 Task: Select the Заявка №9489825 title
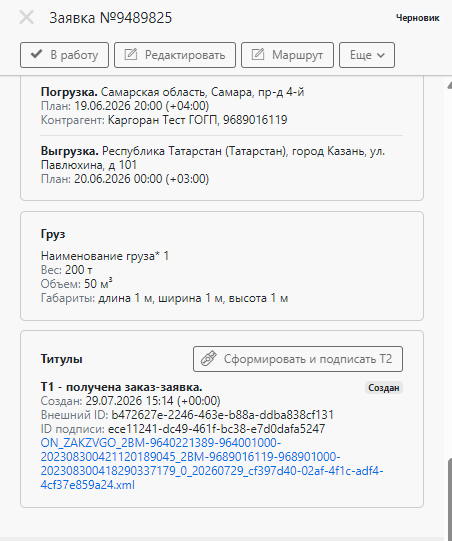coord(110,18)
